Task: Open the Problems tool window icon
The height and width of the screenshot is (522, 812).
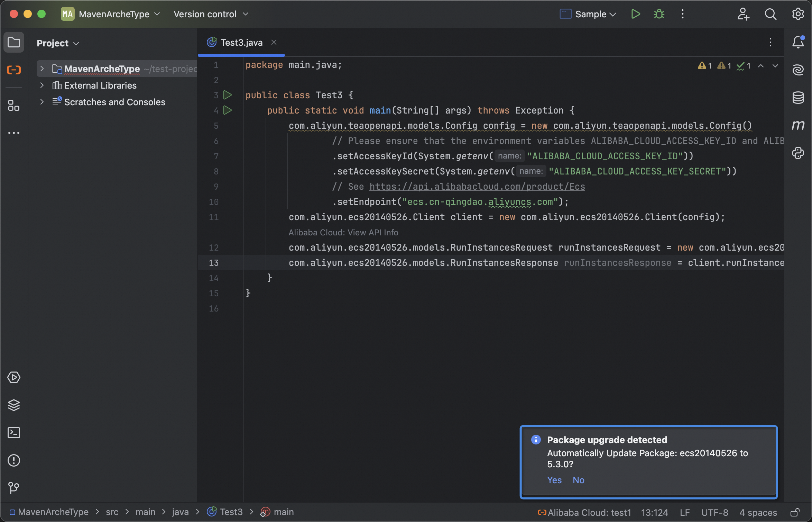Action: [x=14, y=460]
